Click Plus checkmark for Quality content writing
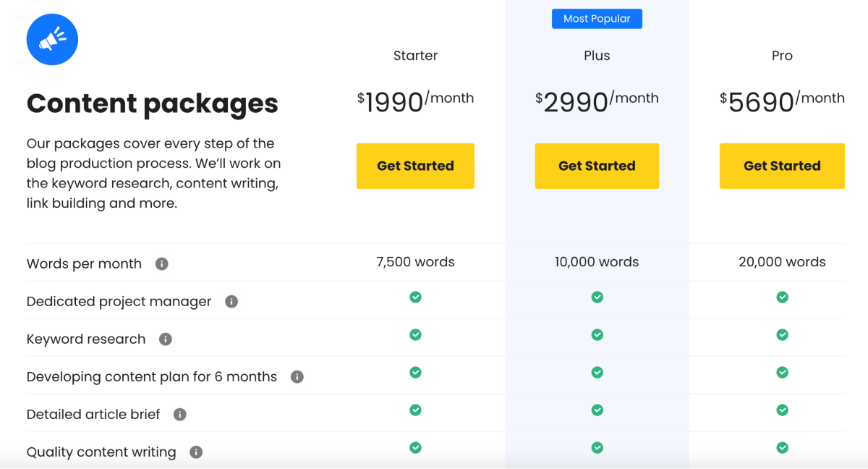The image size is (868, 469). click(x=597, y=447)
